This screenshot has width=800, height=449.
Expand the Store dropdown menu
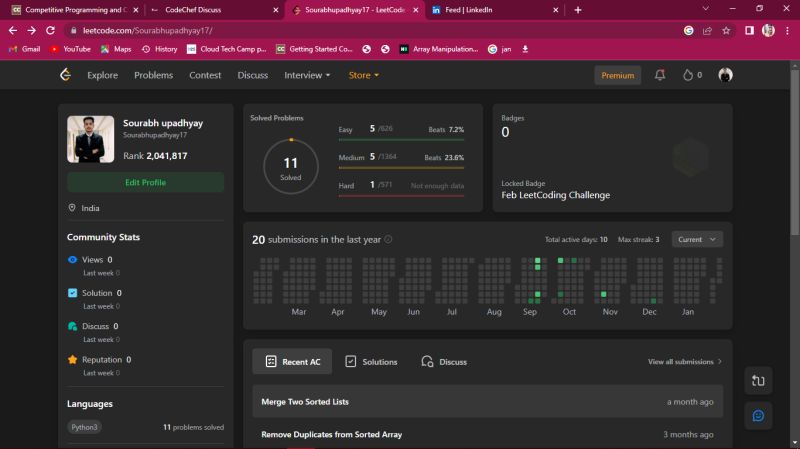pos(363,75)
